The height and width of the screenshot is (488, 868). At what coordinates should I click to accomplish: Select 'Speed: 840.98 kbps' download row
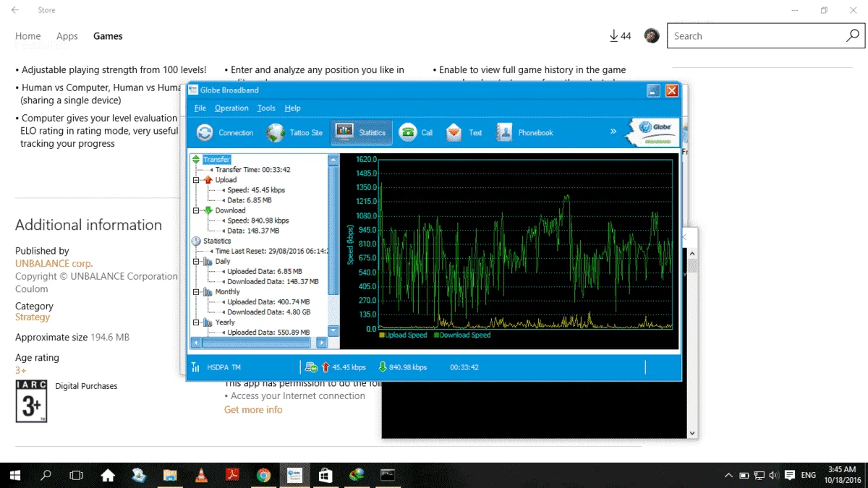[x=258, y=221]
